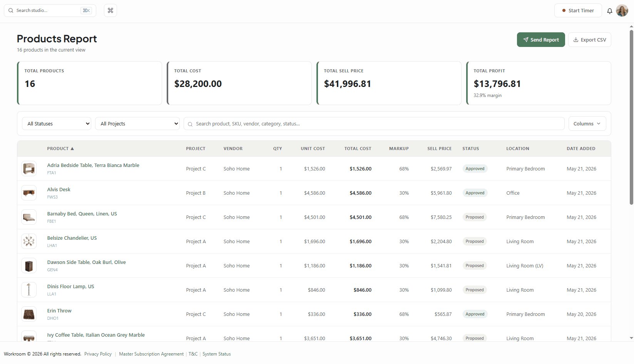Click Project B in Alvis Desk row
Viewport: 634px width, 364px height.
tap(196, 193)
